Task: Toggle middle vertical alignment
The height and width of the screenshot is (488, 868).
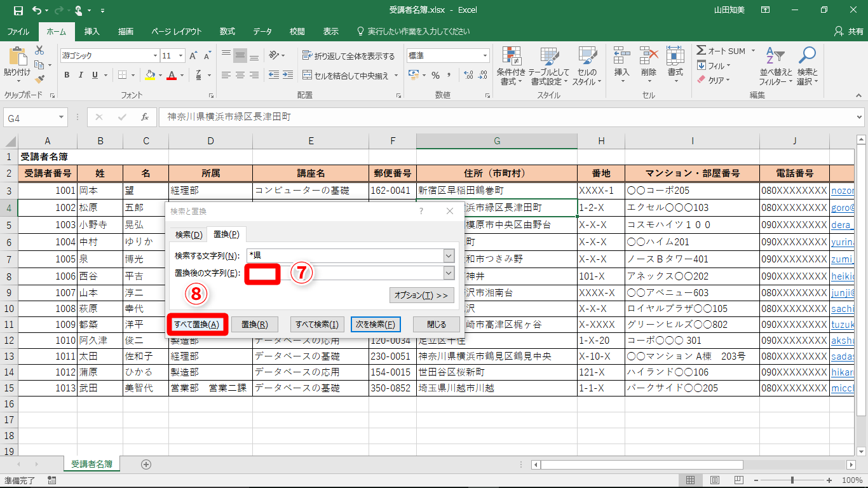Action: [x=240, y=55]
